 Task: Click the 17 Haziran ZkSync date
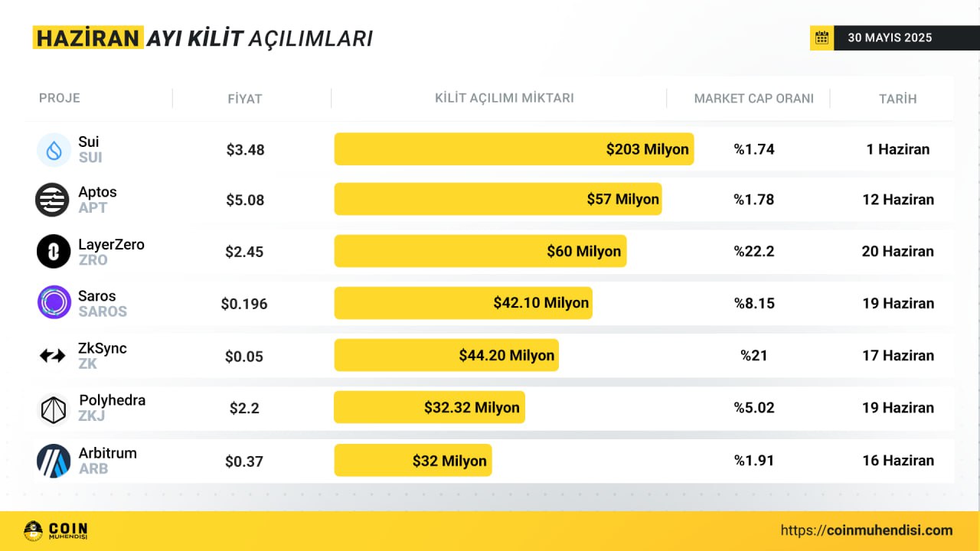click(x=897, y=355)
